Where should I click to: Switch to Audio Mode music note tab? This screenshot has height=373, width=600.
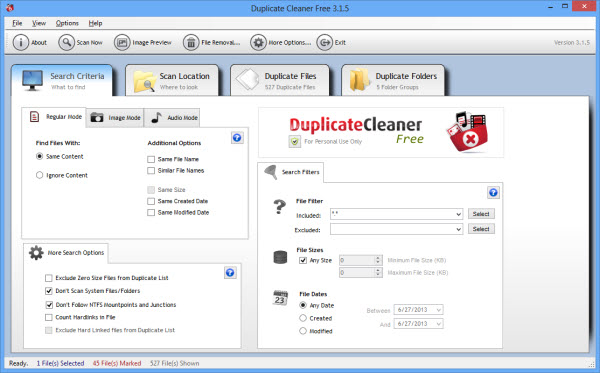[175, 117]
